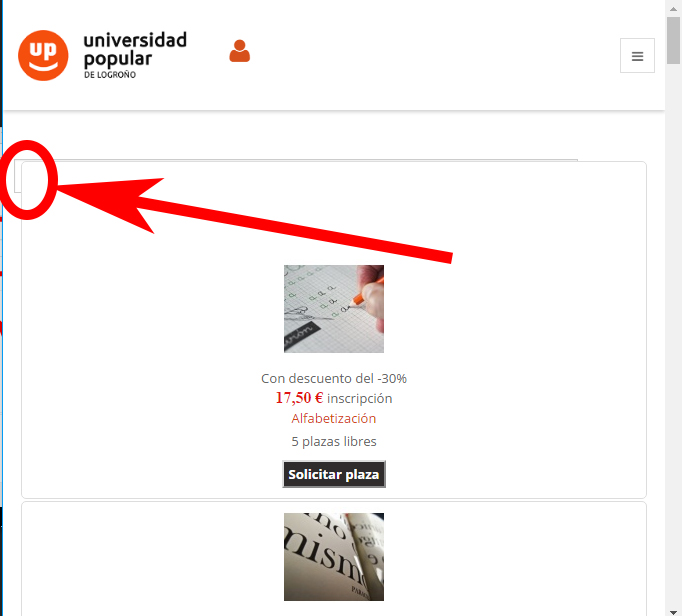Click the '5 plazas libres' text

click(334, 442)
